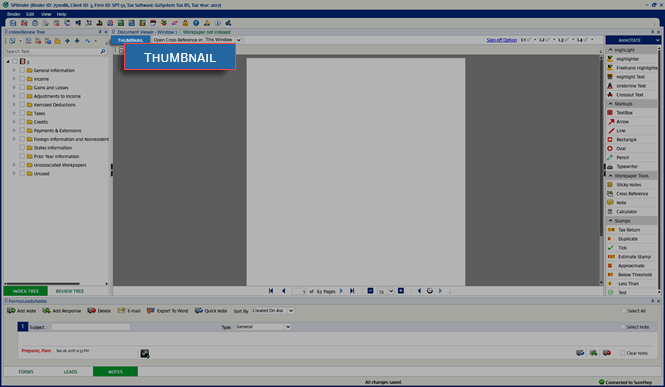The height and width of the screenshot is (387, 665).
Task: Click the Add Note button
Action: pos(22,311)
